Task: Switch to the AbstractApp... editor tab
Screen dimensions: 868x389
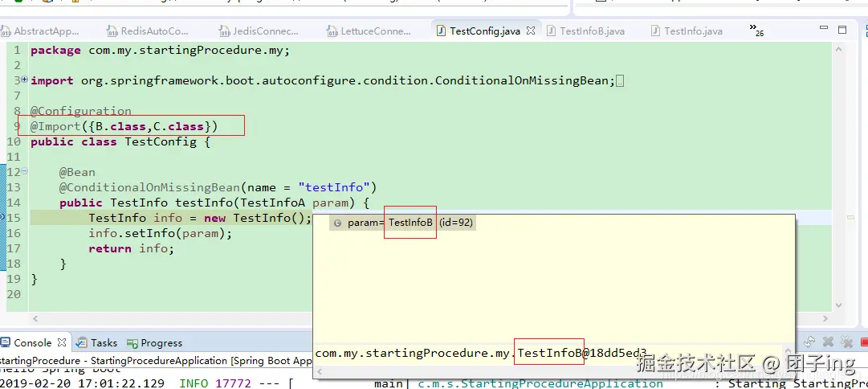Action: (42, 31)
